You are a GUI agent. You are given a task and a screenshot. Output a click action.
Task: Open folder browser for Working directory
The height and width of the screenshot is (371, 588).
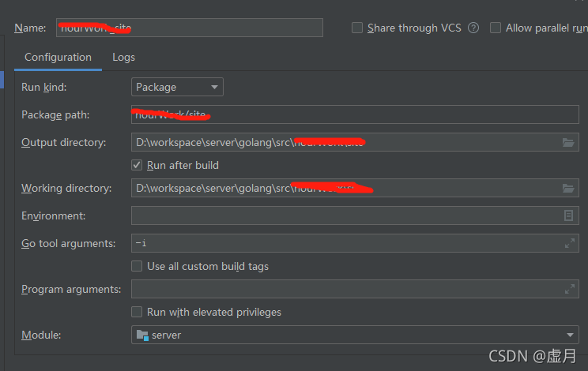pos(568,188)
